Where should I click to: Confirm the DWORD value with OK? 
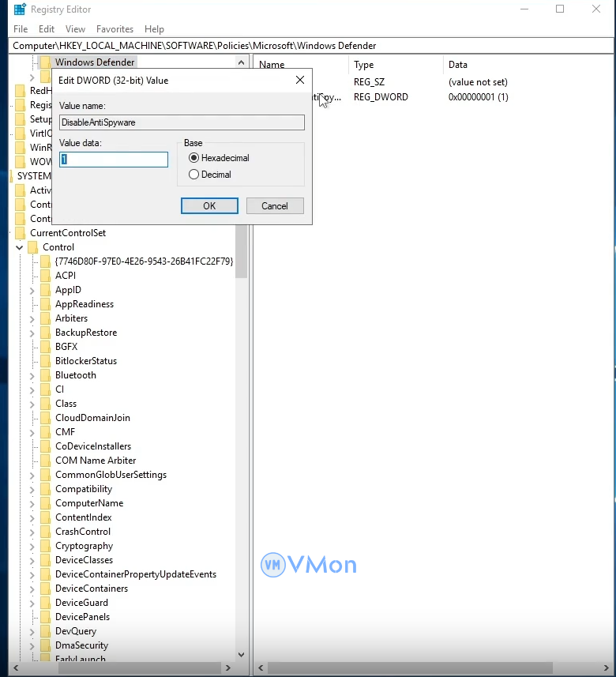click(209, 205)
